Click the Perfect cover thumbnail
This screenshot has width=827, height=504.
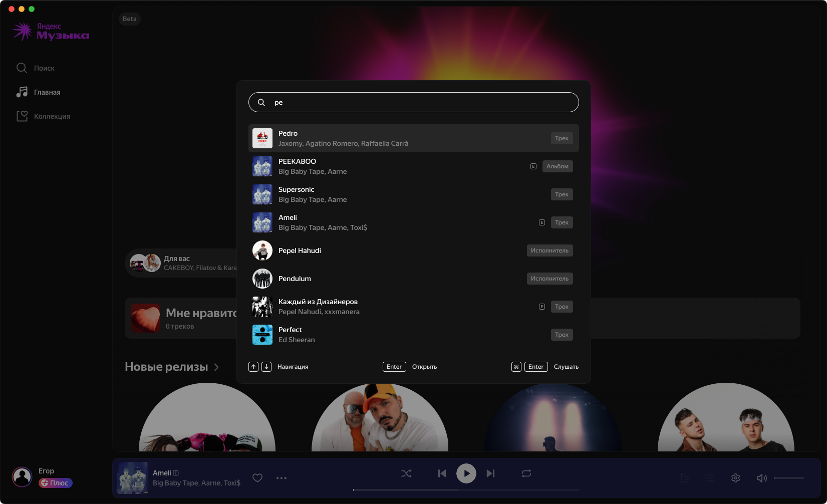262,335
